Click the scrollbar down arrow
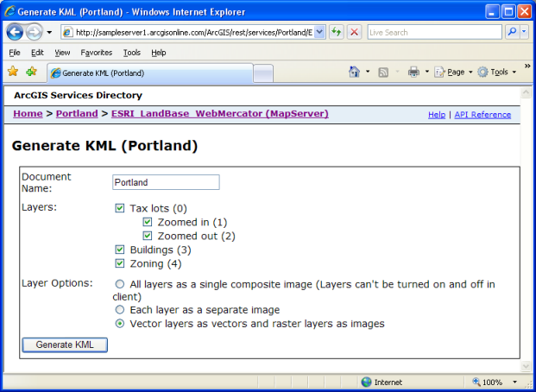The width and height of the screenshot is (536, 392). (x=526, y=366)
